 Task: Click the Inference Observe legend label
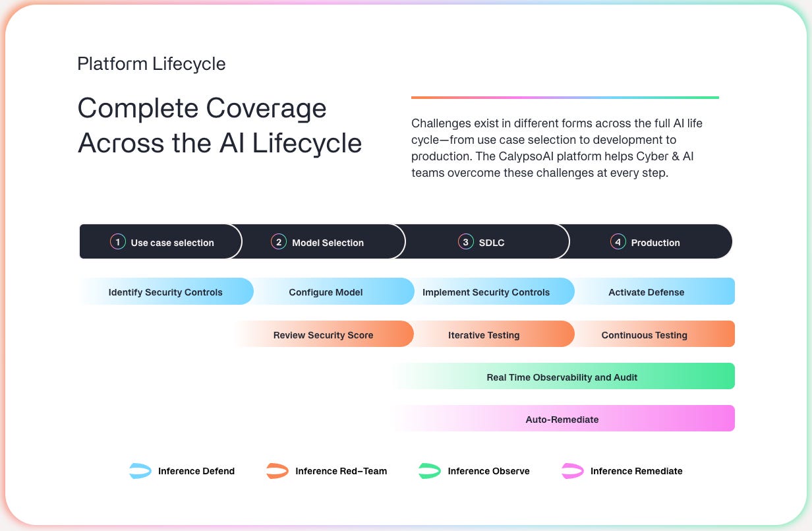click(x=488, y=471)
